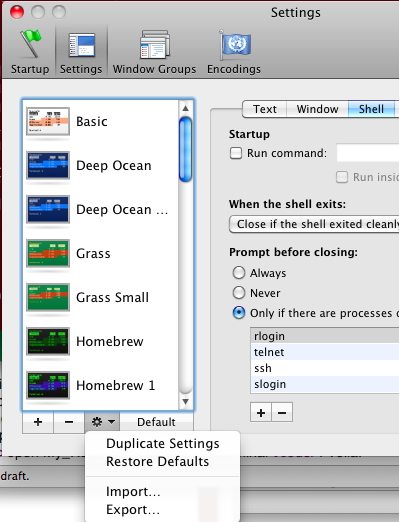Switch to the Window tab
This screenshot has width=399, height=522.
[317, 109]
